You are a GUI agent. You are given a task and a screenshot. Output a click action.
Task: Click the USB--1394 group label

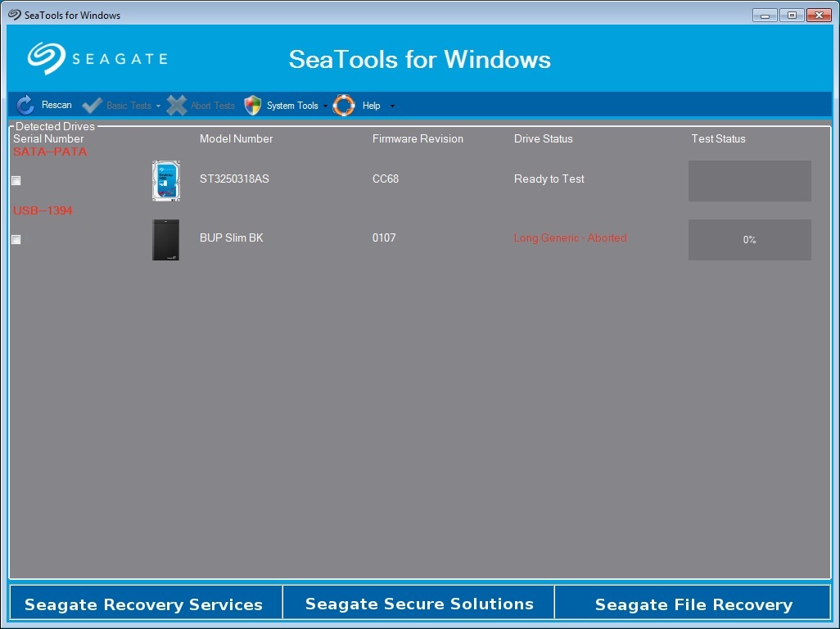tap(43, 210)
